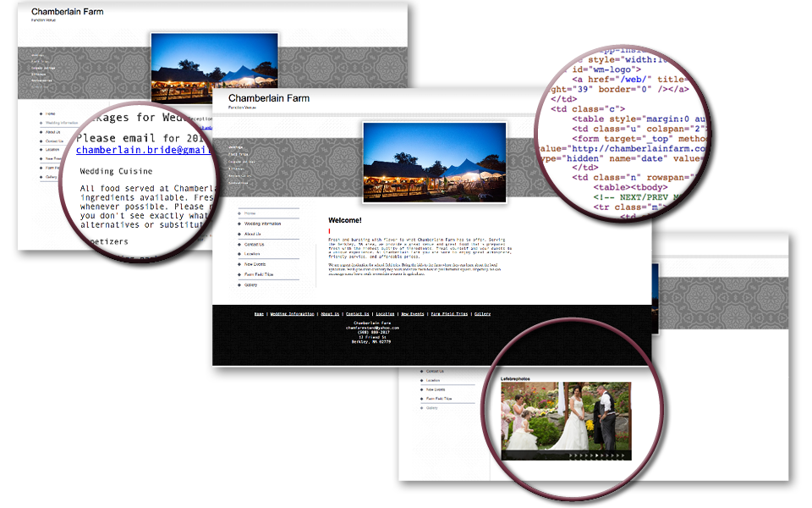Click the chamfarmstand@yahoo.com footer email
812x508 pixels.
click(372, 328)
